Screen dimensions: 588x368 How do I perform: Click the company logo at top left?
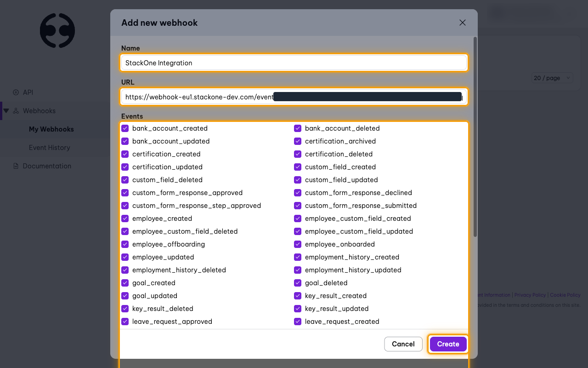click(x=57, y=30)
